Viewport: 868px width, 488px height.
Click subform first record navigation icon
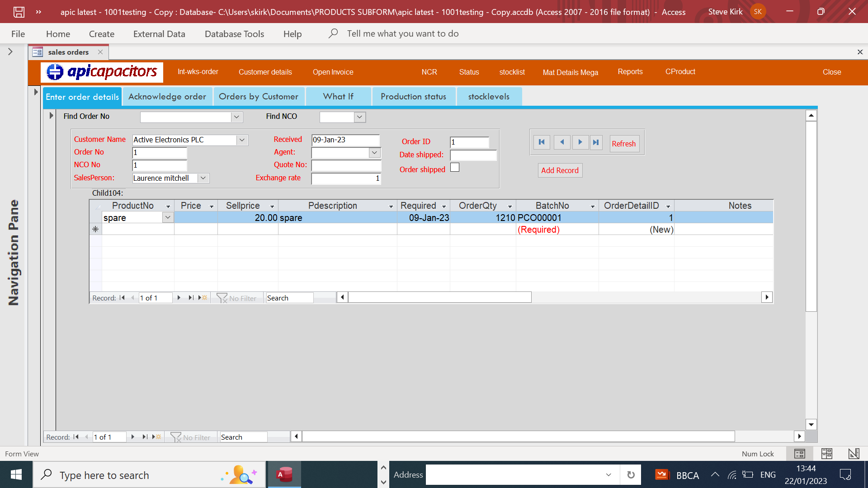point(122,298)
